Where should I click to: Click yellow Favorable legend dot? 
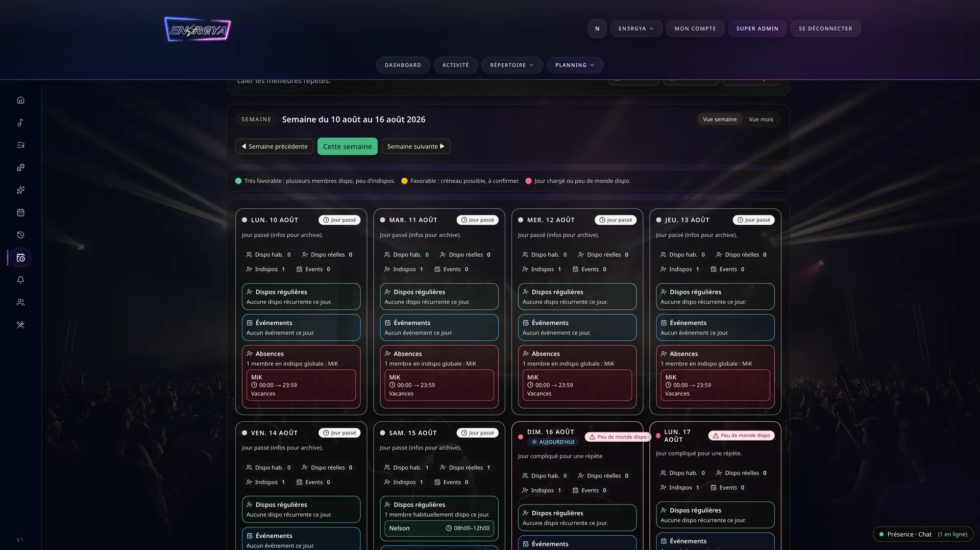coord(404,181)
